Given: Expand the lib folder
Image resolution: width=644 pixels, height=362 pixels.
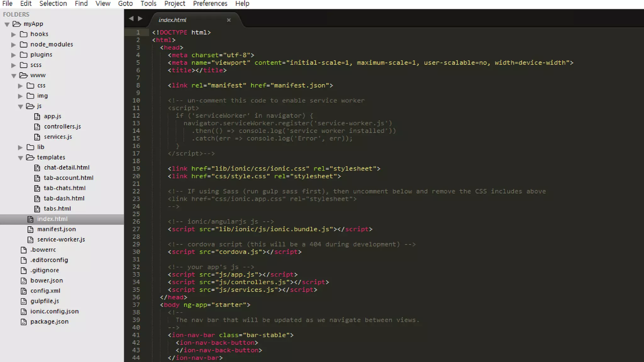Looking at the screenshot, I should coord(20,147).
